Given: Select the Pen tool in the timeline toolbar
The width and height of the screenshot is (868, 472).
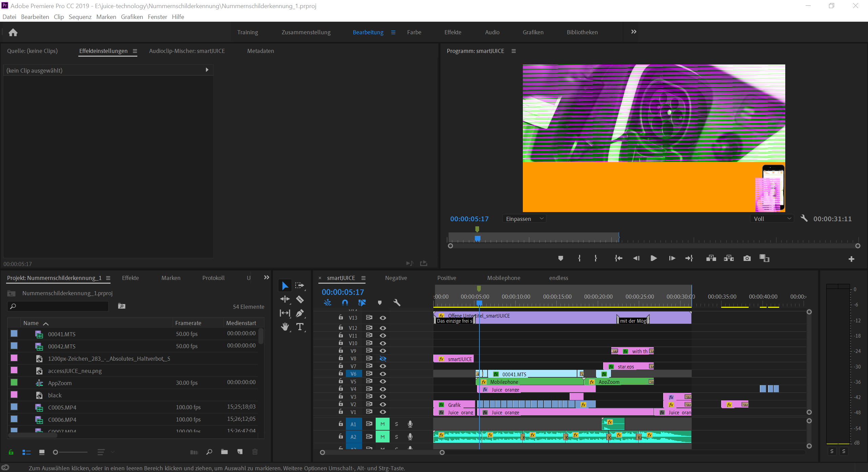Looking at the screenshot, I should click(x=300, y=313).
